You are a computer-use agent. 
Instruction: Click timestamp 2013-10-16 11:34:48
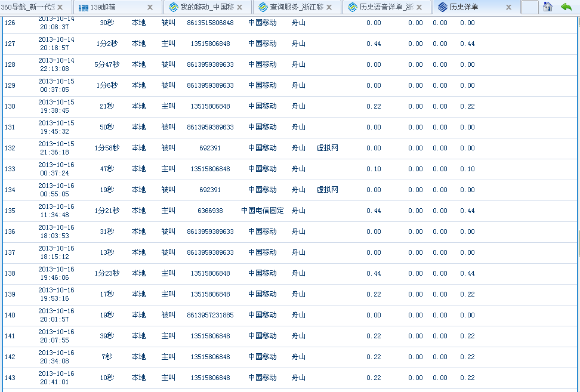[x=56, y=211]
